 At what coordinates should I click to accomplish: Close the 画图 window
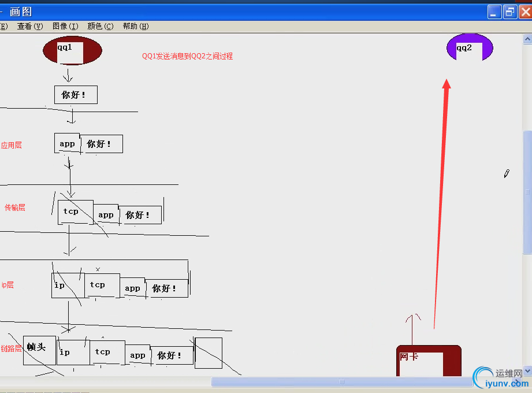point(526,12)
